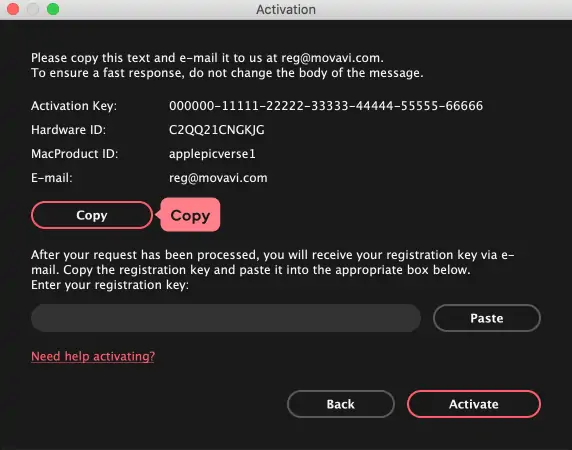Click the Enter your registration key prompt
Image resolution: width=572 pixels, height=450 pixels.
tap(110, 285)
